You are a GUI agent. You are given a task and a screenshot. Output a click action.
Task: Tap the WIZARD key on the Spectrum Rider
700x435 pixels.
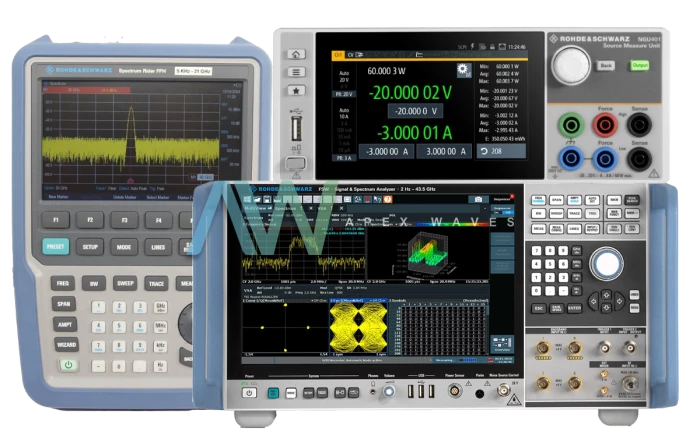coord(66,345)
